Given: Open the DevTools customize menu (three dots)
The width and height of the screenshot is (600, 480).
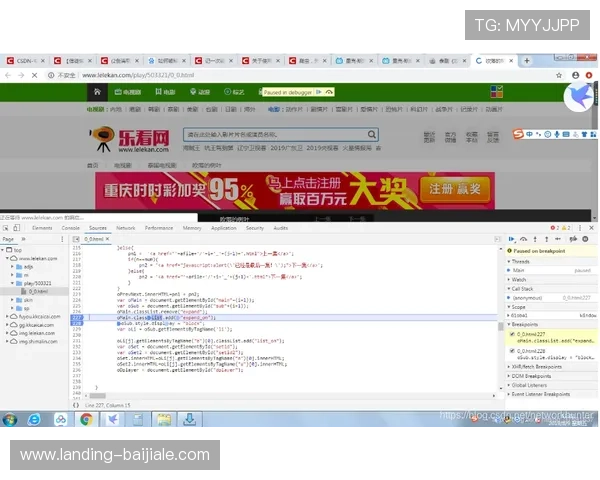Looking at the screenshot, I should (x=580, y=228).
